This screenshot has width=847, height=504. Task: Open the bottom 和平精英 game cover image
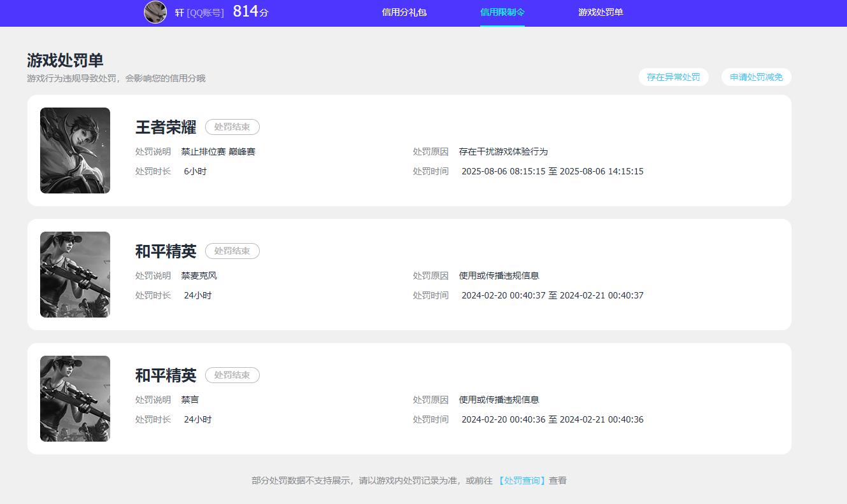click(75, 398)
